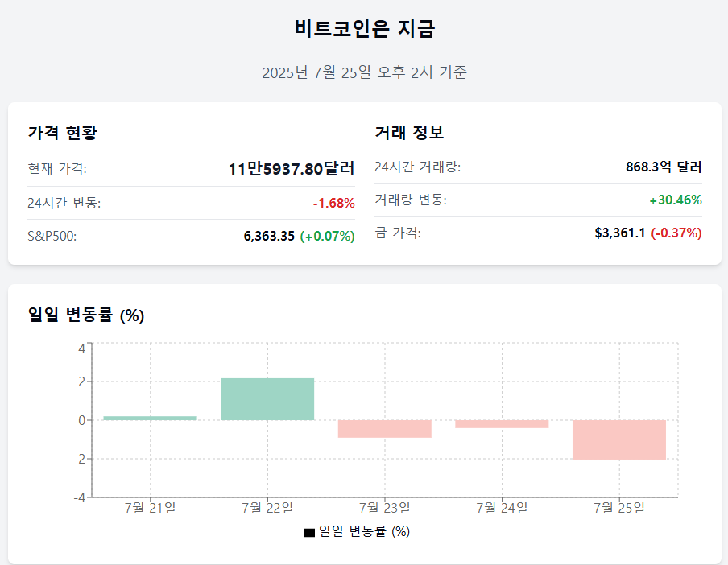Click the x-axis label 7월 23일

(x=385, y=508)
